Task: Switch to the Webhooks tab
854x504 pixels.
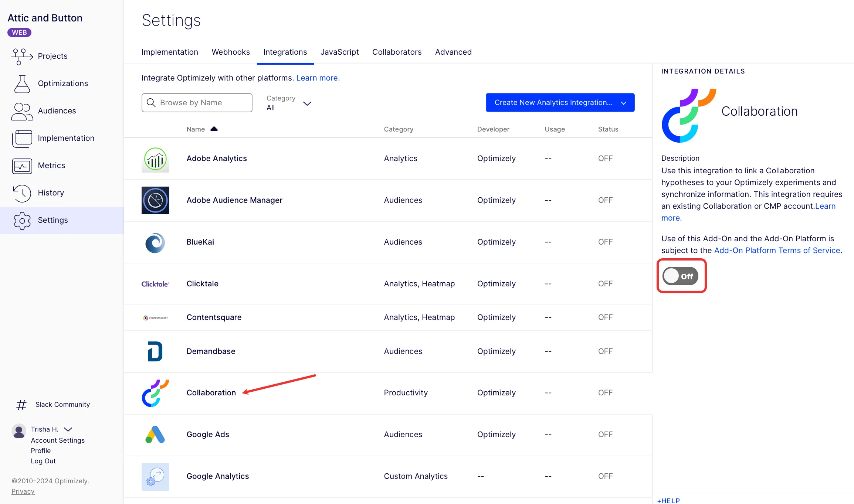Action: coord(231,52)
